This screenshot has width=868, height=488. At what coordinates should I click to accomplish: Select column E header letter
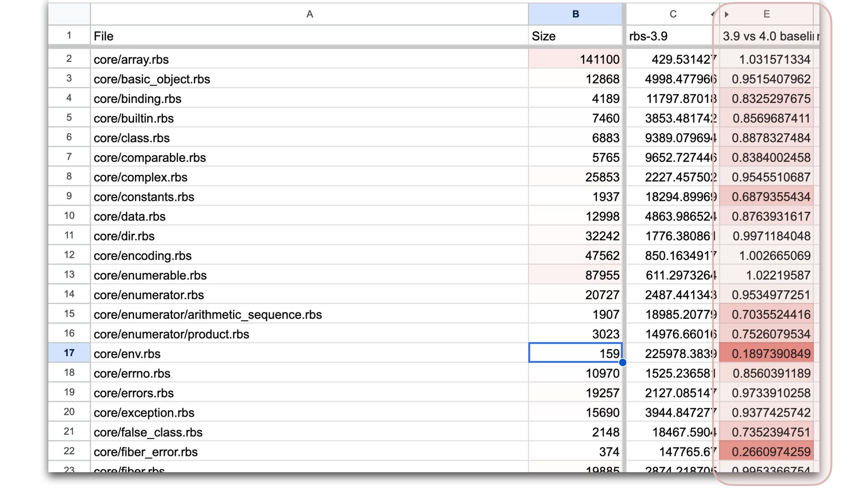click(767, 14)
